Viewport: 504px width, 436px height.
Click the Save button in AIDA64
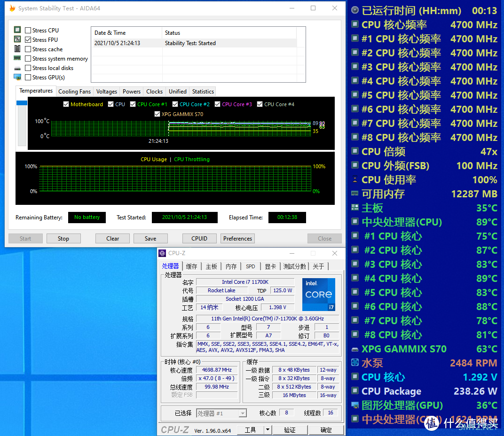(x=150, y=238)
